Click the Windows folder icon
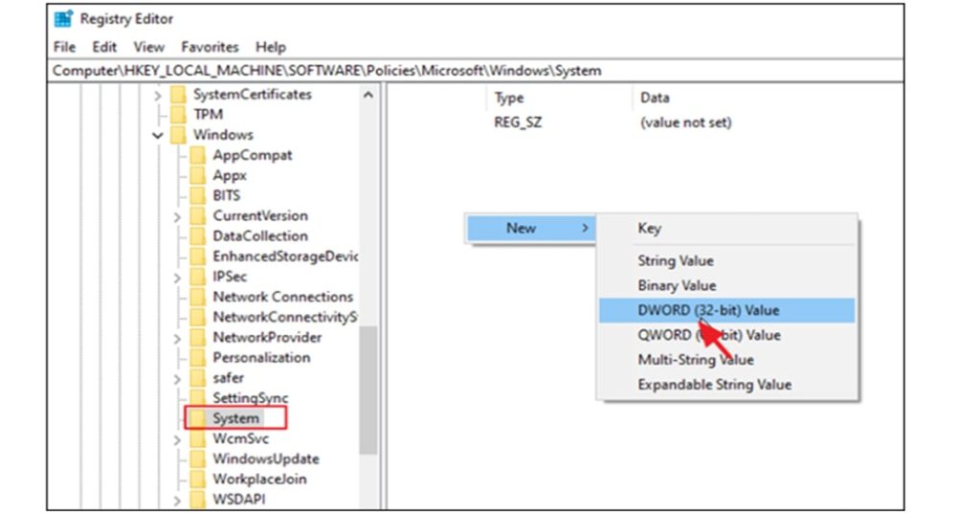This screenshot has height=513, width=980. coord(179,135)
